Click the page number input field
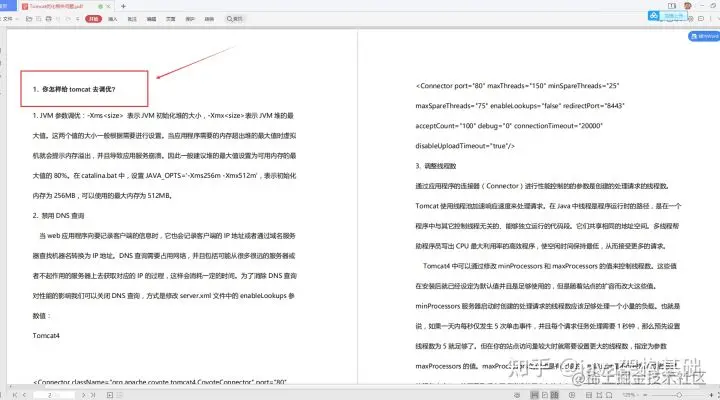Image resolution: width=720 pixels, height=400 pixels. tap(54, 395)
